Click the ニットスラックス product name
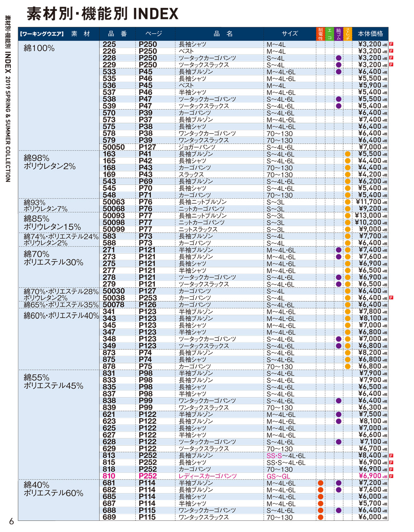The width and height of the screenshot is (414, 532). [198, 229]
